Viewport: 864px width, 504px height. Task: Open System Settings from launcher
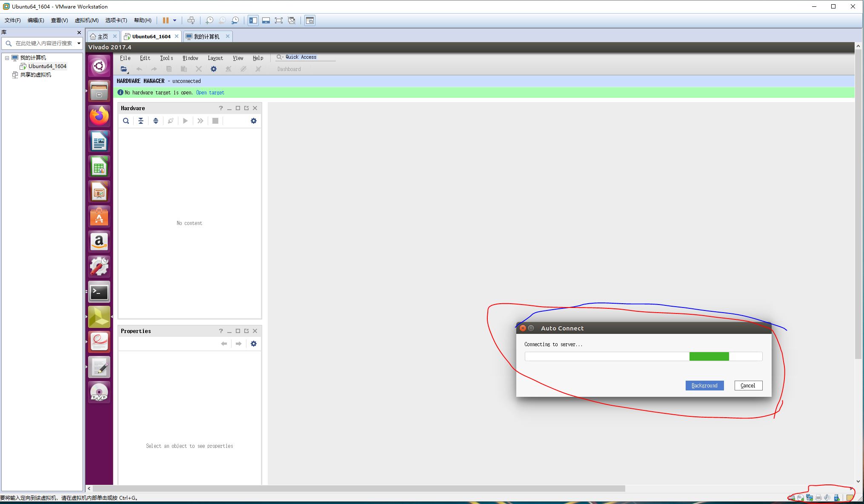coord(99,267)
